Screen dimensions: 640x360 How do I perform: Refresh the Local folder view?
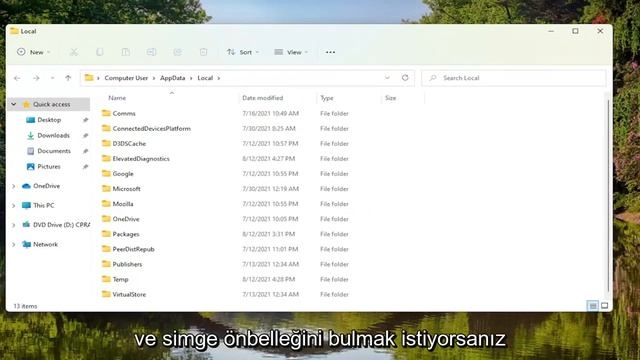[405, 78]
